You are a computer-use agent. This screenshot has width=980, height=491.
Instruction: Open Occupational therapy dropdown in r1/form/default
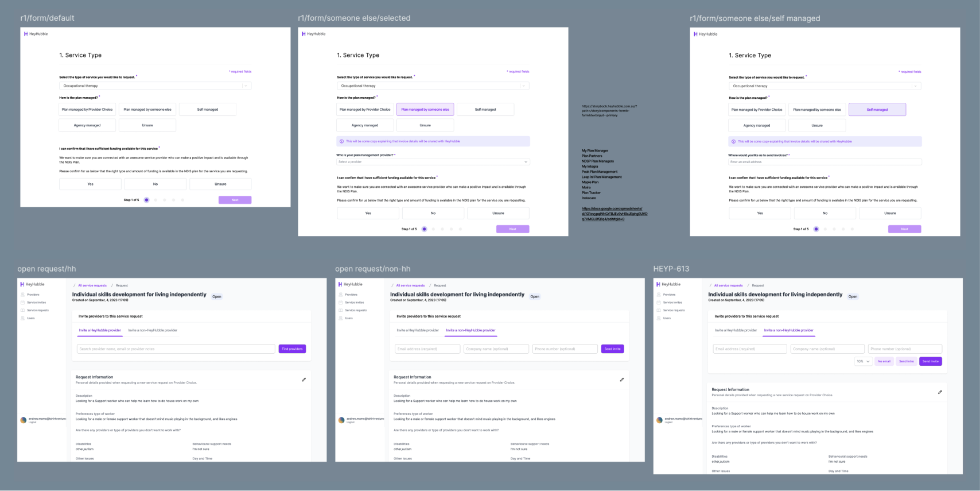click(x=155, y=86)
